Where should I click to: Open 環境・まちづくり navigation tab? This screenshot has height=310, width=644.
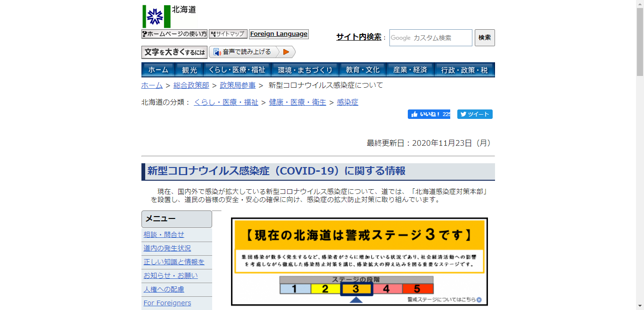[305, 70]
